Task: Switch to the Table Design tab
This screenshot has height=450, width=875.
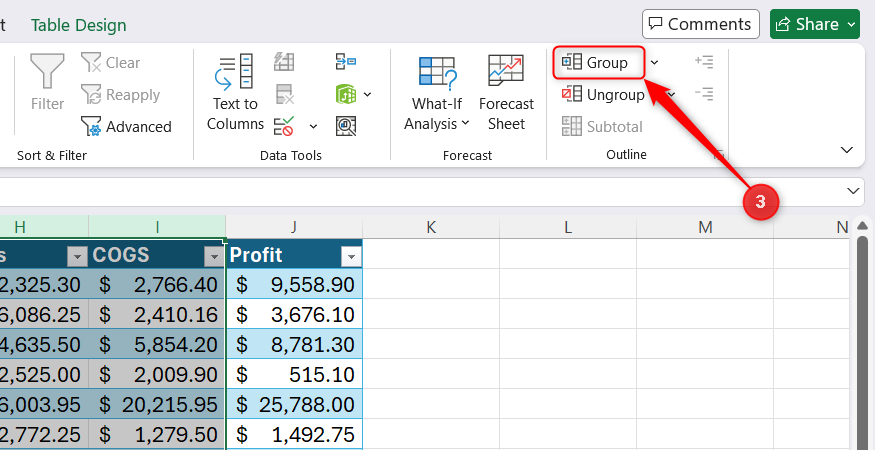Action: coord(79,25)
